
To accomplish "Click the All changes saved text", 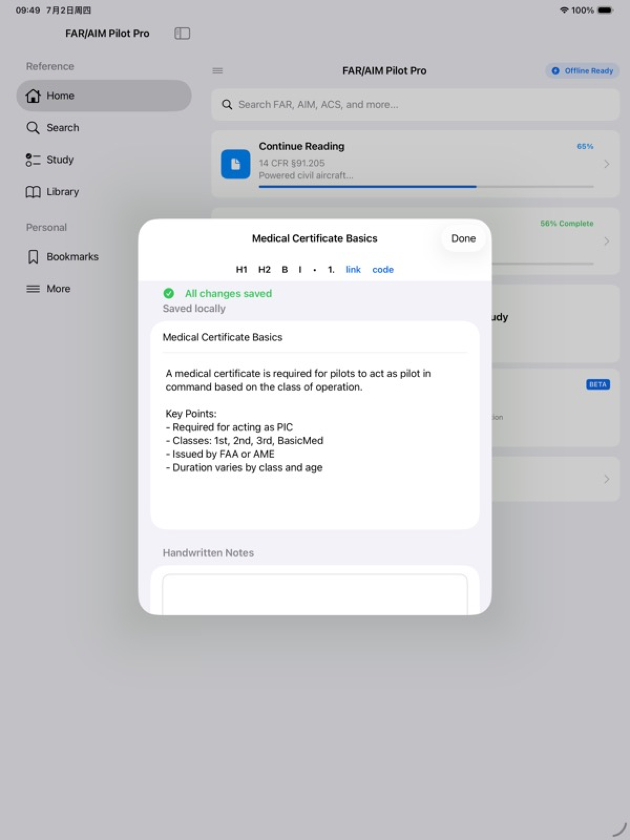I will (228, 294).
